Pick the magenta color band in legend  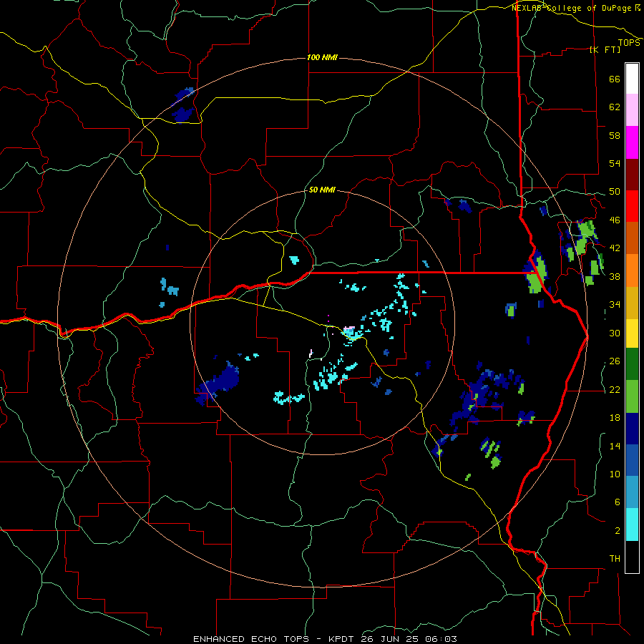coord(632,142)
